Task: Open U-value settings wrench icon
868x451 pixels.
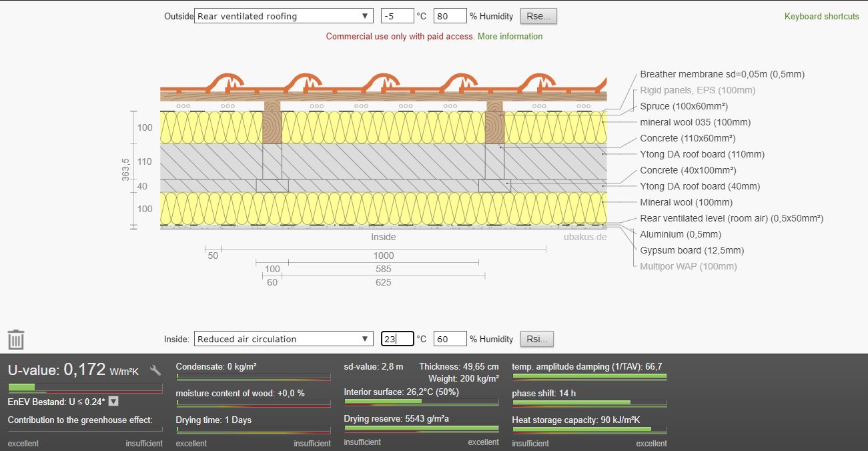Action: [155, 370]
